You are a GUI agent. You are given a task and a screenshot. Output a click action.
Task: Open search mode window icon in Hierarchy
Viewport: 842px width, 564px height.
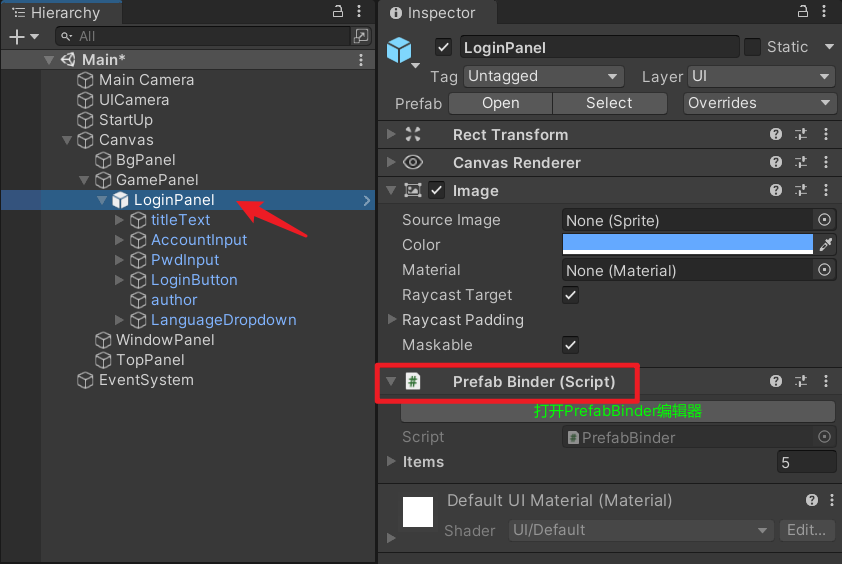(361, 36)
